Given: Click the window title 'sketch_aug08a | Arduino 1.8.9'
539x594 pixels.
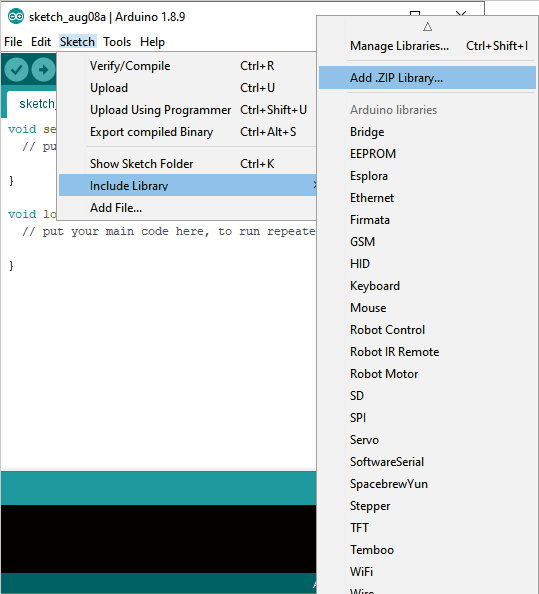Looking at the screenshot, I should tap(107, 17).
